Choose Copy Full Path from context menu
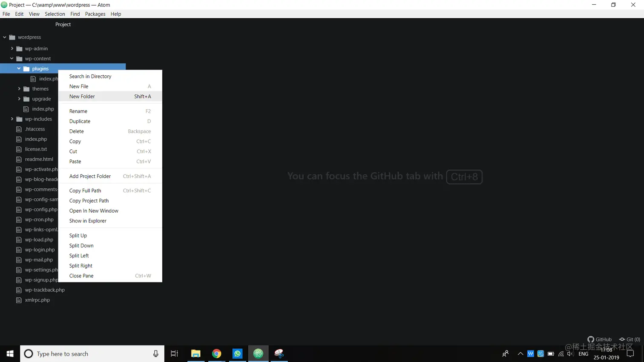The height and width of the screenshot is (362, 644). pos(110,191)
